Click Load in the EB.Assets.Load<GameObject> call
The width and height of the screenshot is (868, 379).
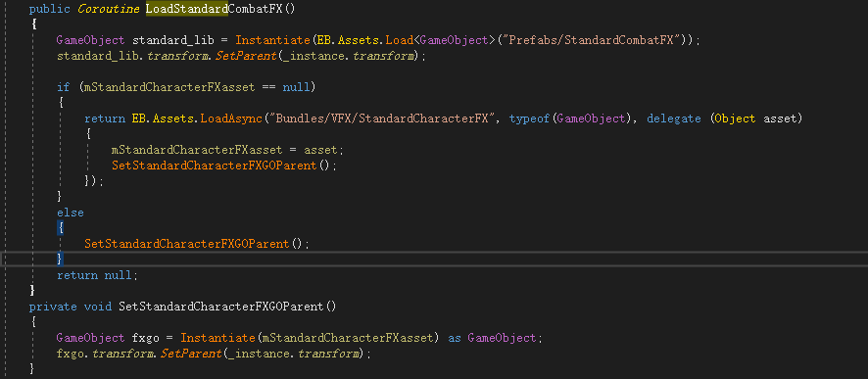coord(398,40)
